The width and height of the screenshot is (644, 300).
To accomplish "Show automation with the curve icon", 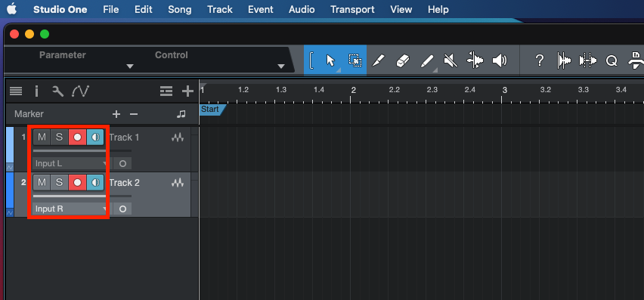I will pyautogui.click(x=80, y=91).
